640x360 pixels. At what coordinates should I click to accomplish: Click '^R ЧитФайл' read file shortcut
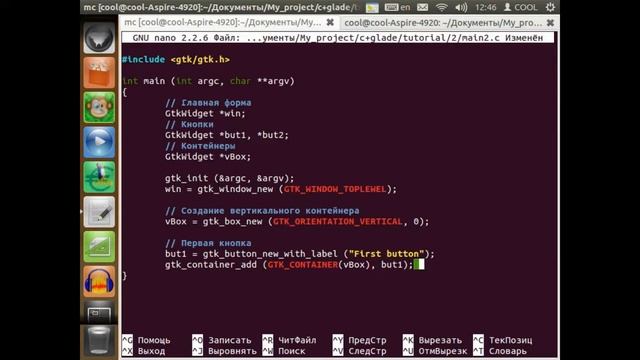[x=289, y=340]
